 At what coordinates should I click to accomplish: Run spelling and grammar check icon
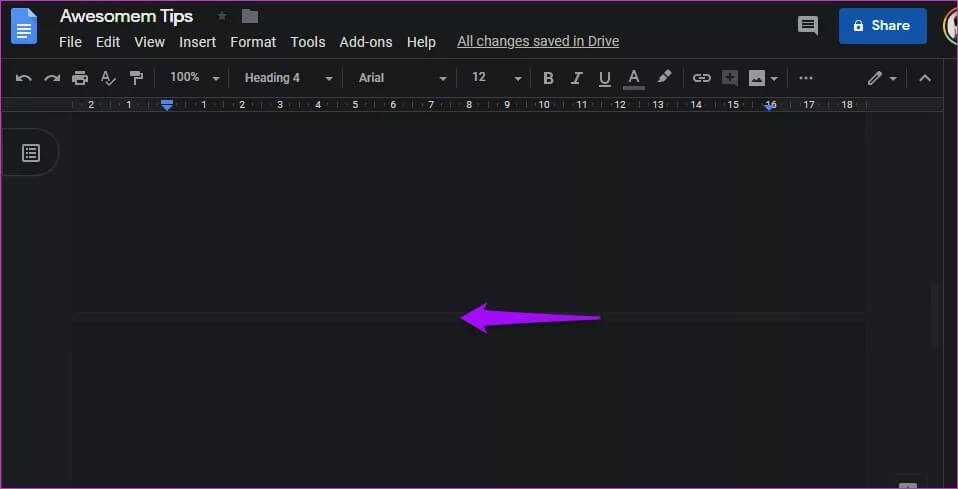(108, 78)
